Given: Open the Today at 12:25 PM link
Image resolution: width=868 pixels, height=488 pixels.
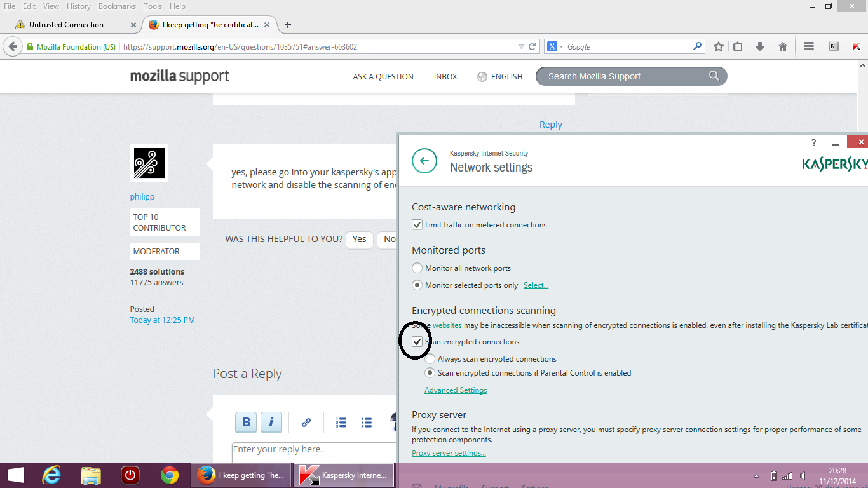Looking at the screenshot, I should click(163, 320).
